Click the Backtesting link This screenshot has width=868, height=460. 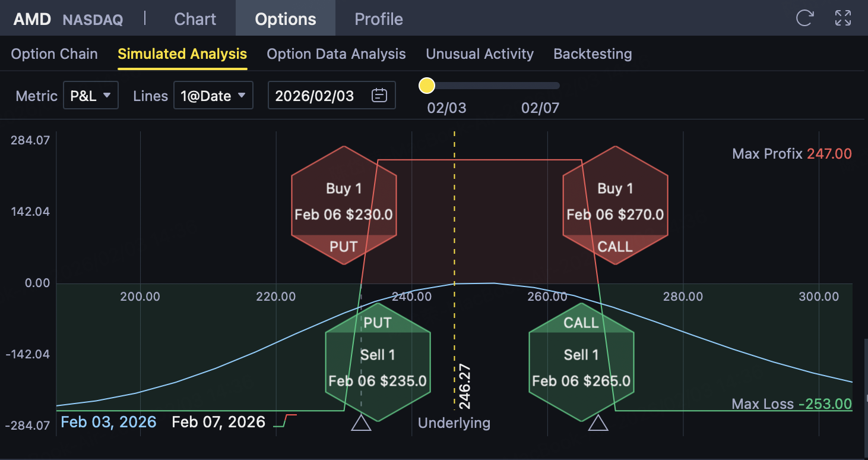[x=593, y=54]
